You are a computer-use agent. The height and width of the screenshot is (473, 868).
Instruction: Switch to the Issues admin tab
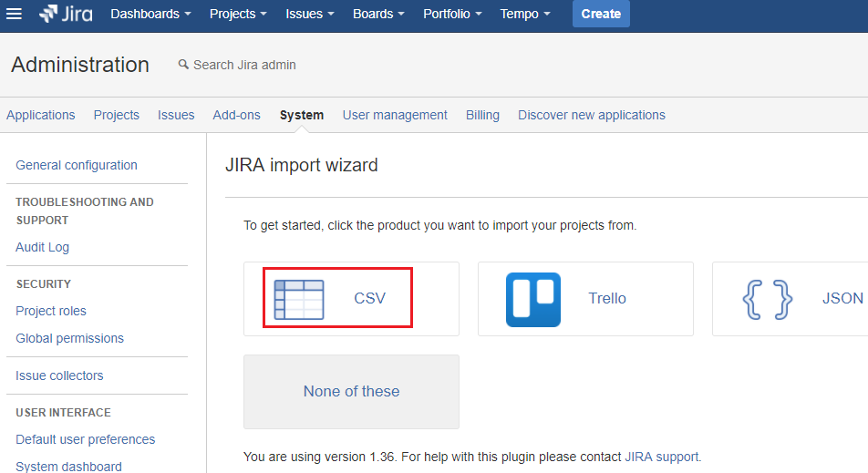coord(176,115)
